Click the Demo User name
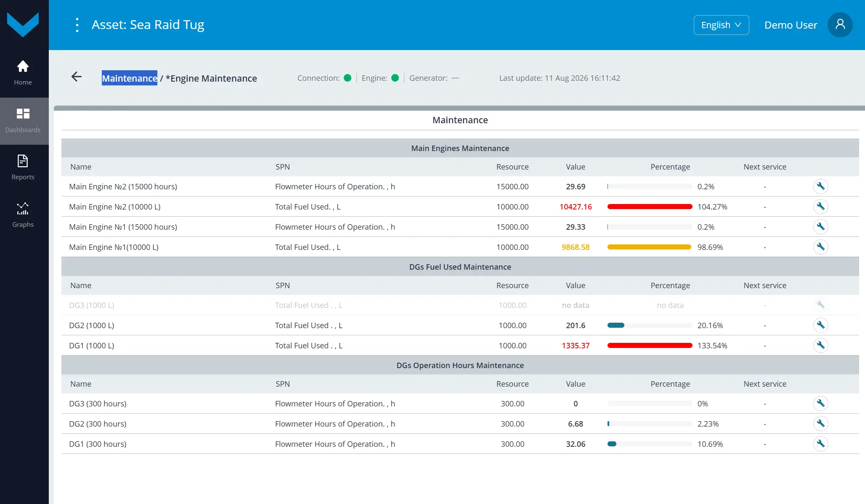Screen dimensions: 865x504 click(791, 25)
